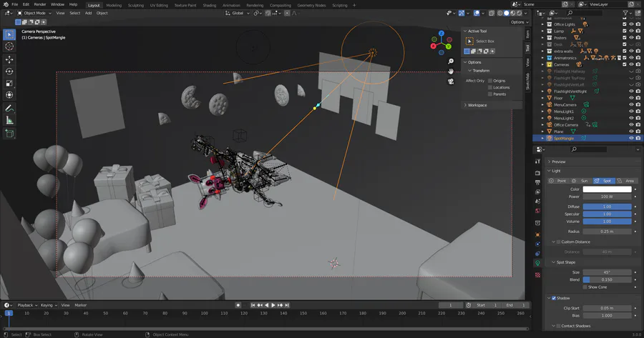The image size is (644, 338).
Task: Disable the Shadow checkbox
Action: [554, 298]
